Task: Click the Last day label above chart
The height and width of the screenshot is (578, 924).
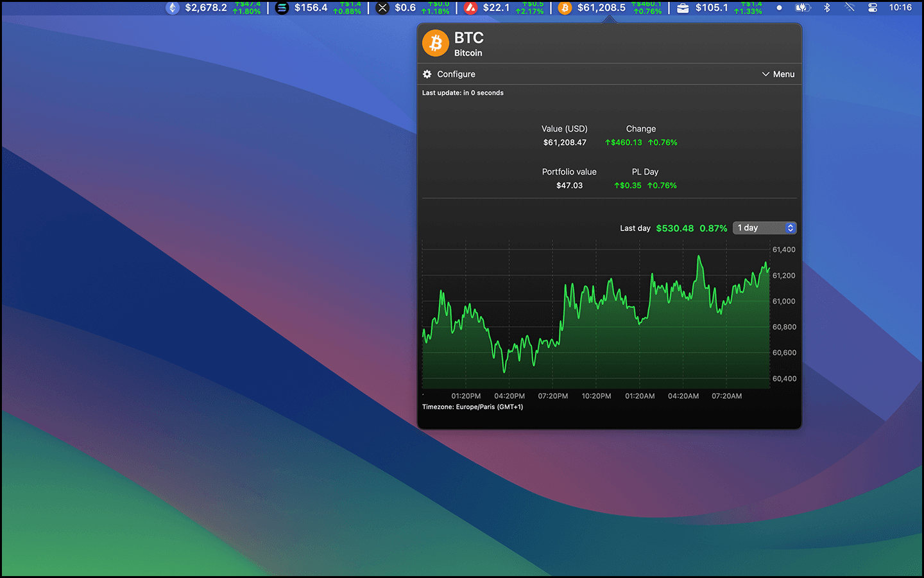Action: [635, 228]
